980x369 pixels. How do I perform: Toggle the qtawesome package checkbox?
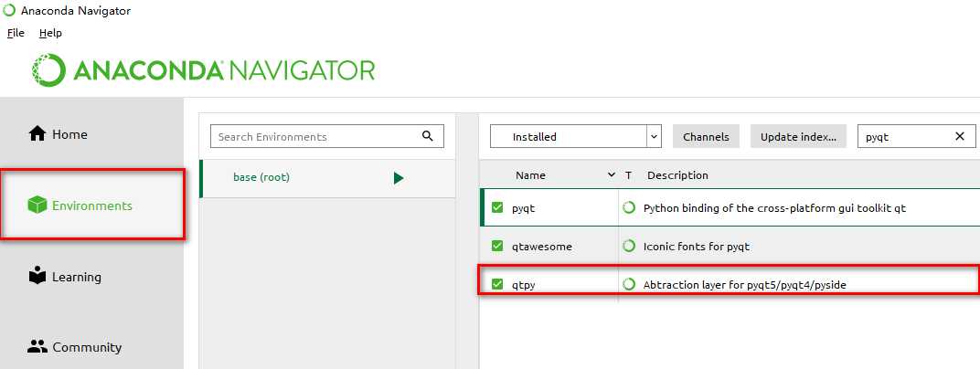click(497, 246)
